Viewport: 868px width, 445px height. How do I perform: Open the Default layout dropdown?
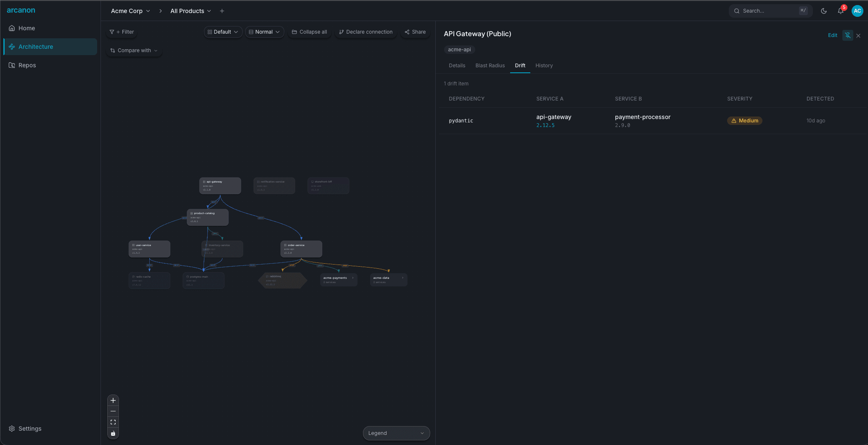[x=223, y=32]
